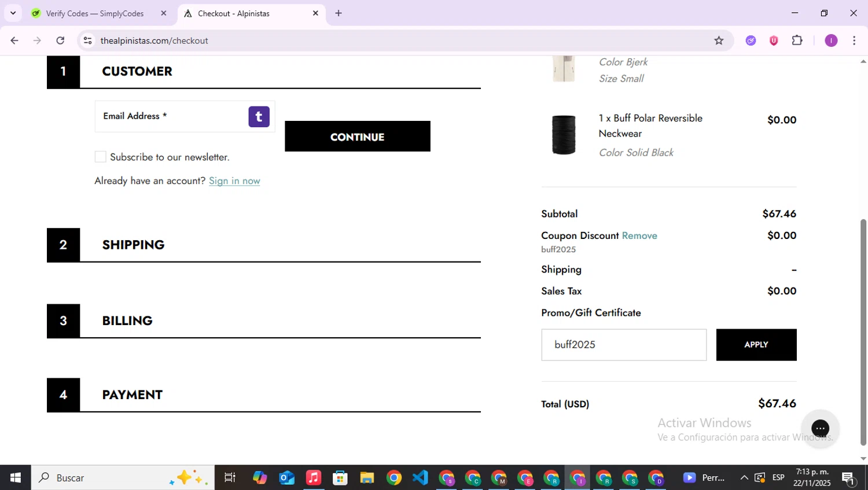Close the Verify Codes SimplyCodes tab

click(164, 13)
